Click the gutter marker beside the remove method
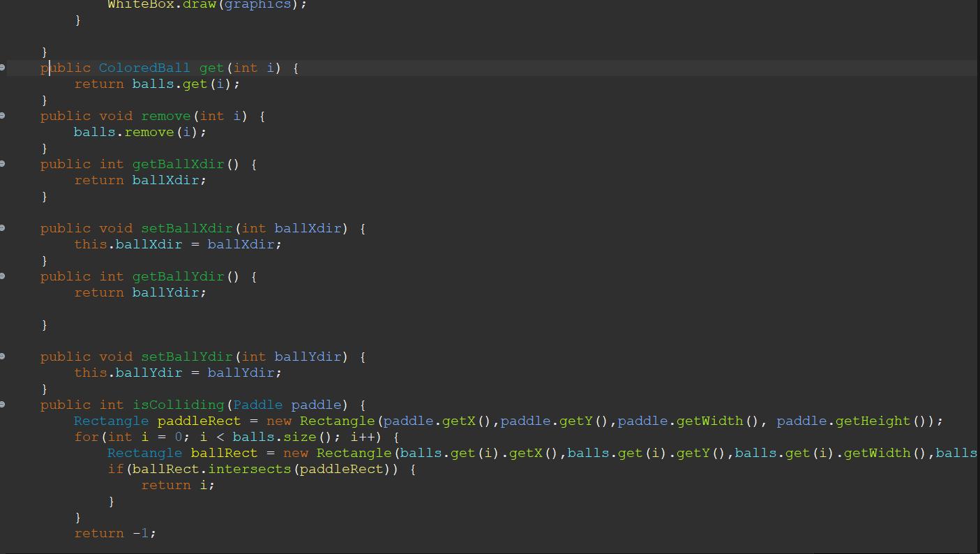Viewport: 980px width, 554px height. tap(3, 116)
